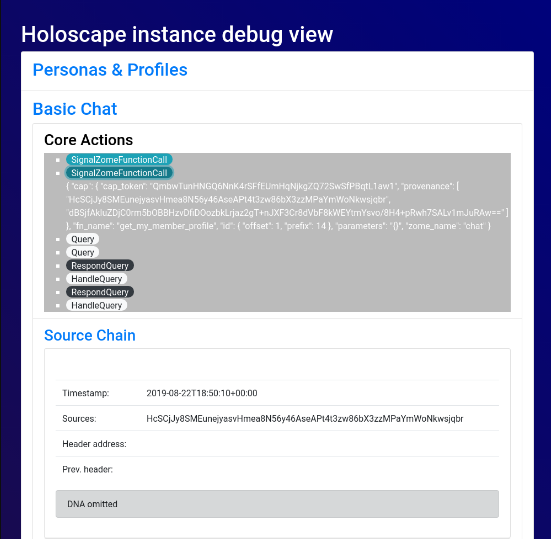Click the Sources agent address value

pyautogui.click(x=305, y=418)
